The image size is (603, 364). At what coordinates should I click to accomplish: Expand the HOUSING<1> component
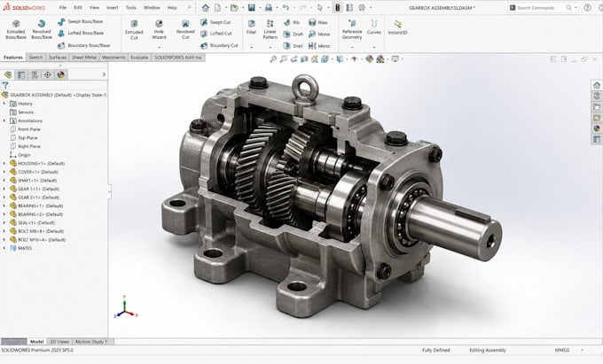(4, 163)
